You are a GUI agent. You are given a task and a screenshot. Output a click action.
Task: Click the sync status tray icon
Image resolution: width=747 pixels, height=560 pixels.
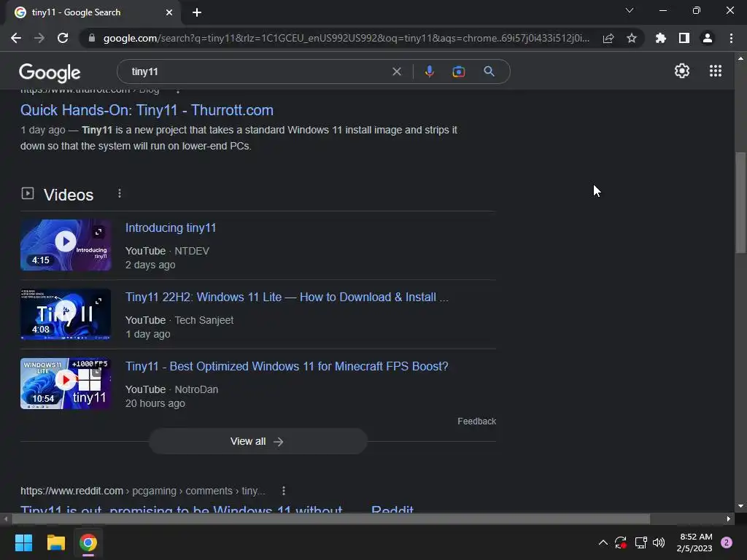[620, 542]
